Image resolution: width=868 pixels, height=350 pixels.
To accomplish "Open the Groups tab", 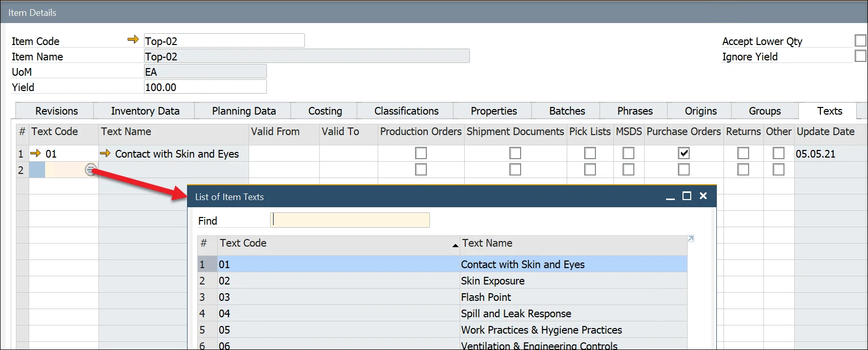I will pyautogui.click(x=764, y=111).
